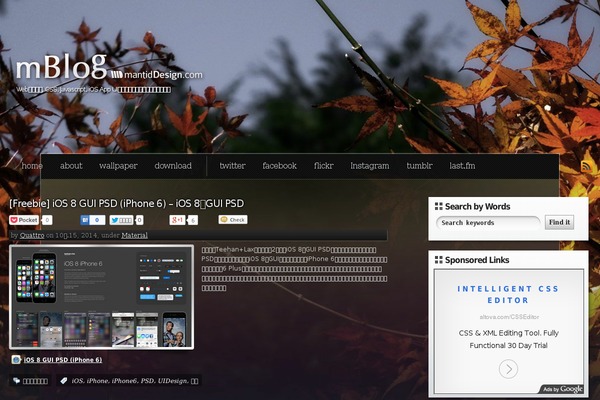Click the Search by Words grid icon
This screenshot has width=600, height=400.
pos(439,206)
